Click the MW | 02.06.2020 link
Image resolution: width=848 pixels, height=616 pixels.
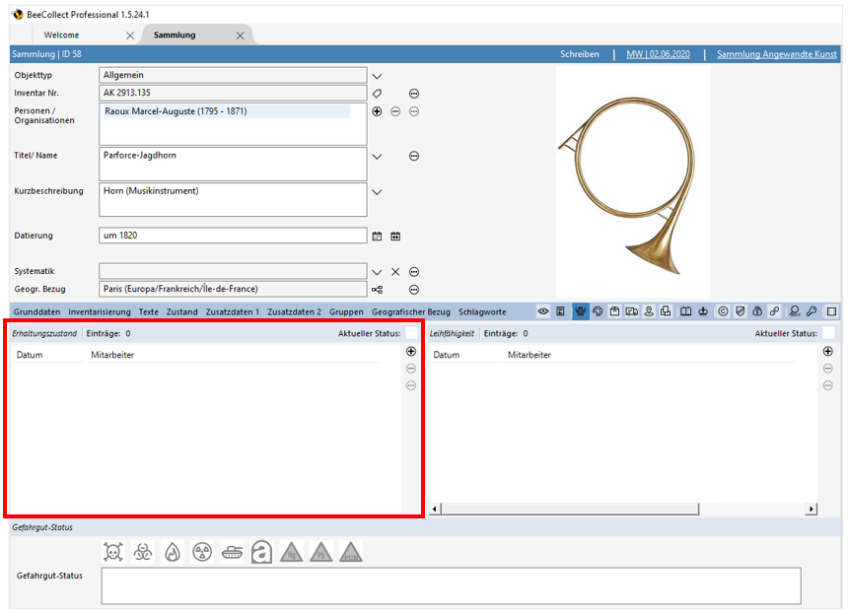point(658,54)
